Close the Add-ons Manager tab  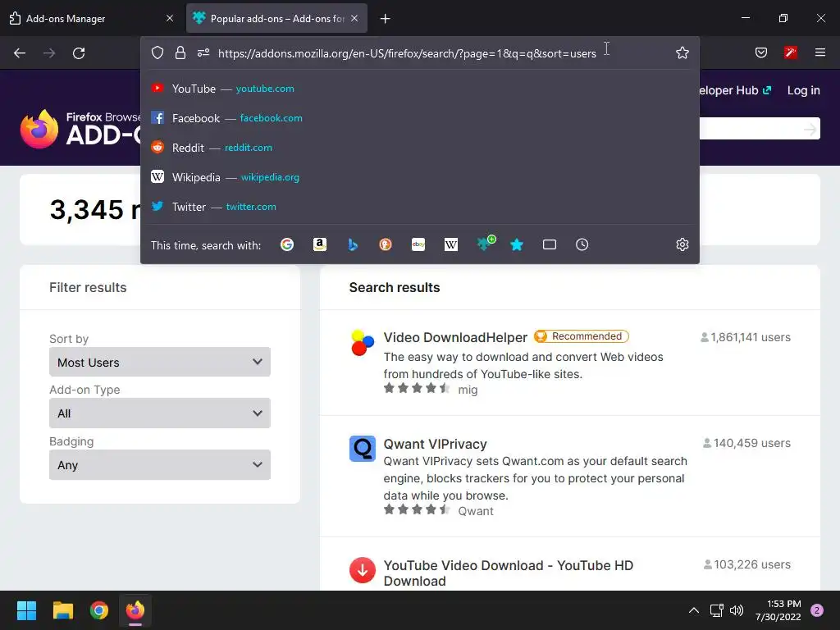pyautogui.click(x=170, y=18)
